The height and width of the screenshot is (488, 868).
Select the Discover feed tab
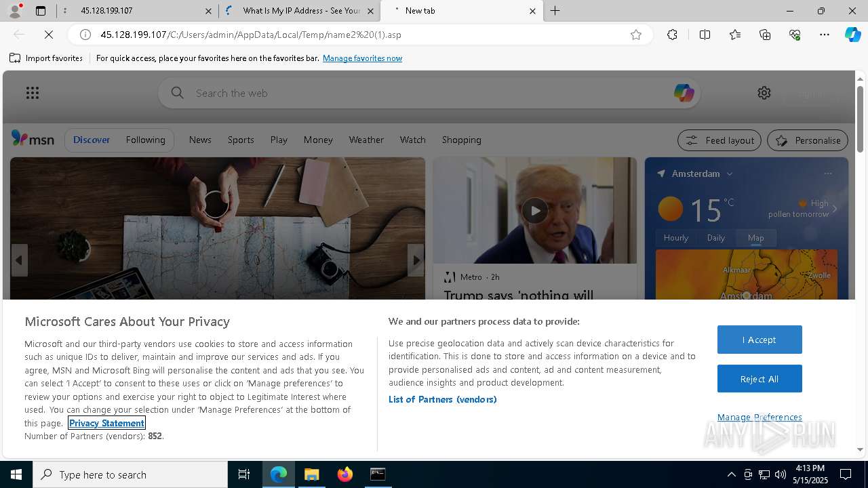tap(92, 140)
